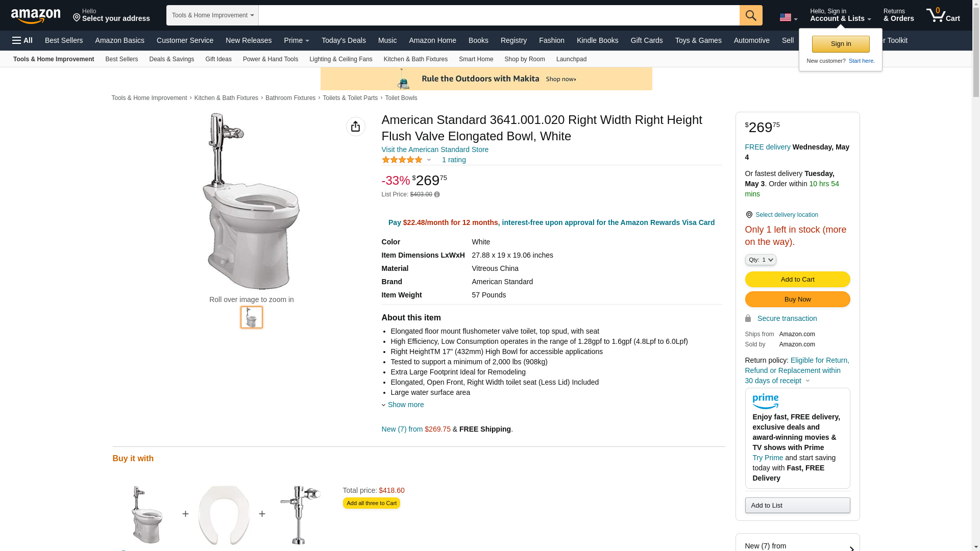Click the share icon near product image

coord(355,127)
